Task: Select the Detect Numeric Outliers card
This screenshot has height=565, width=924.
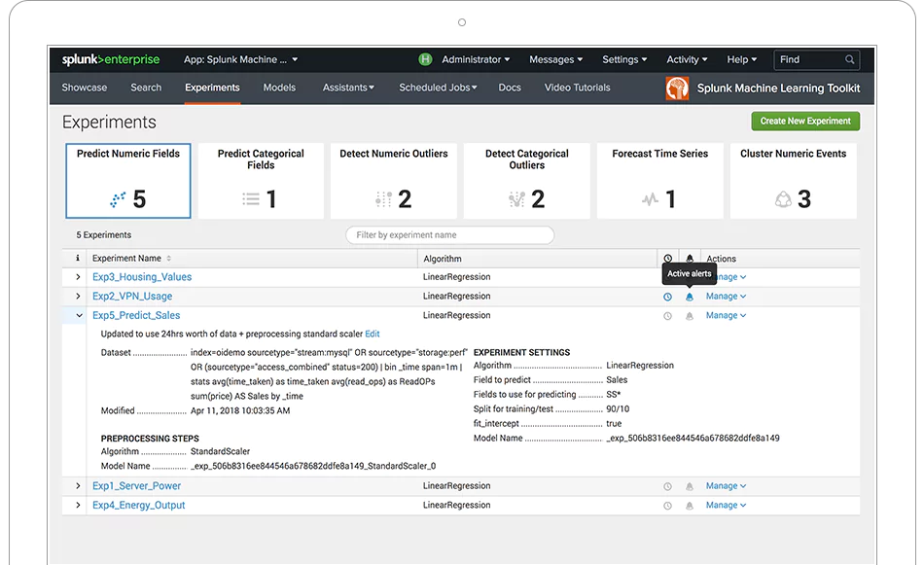Action: click(394, 181)
